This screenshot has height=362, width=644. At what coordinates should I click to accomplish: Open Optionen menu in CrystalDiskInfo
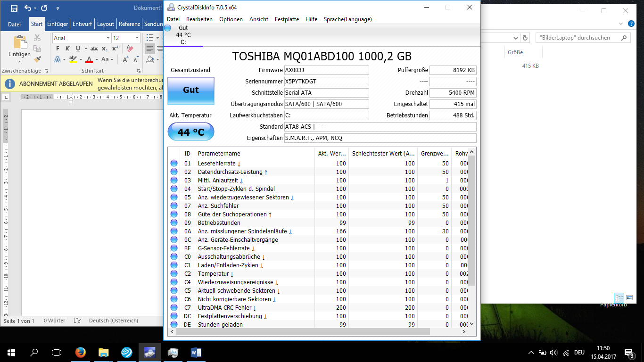point(231,19)
